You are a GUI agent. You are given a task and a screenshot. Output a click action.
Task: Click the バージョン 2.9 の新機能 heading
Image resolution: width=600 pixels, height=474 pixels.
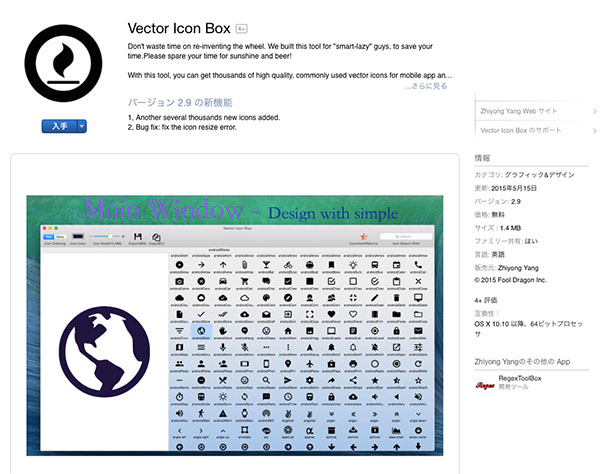pyautogui.click(x=180, y=103)
